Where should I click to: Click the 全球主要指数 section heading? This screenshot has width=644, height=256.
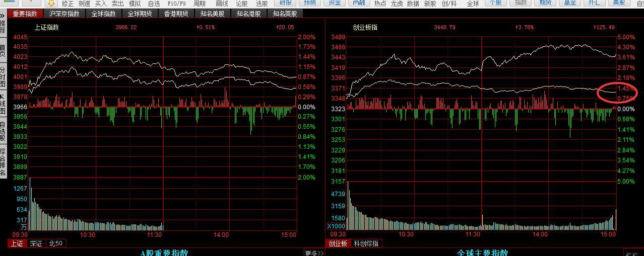click(x=482, y=252)
